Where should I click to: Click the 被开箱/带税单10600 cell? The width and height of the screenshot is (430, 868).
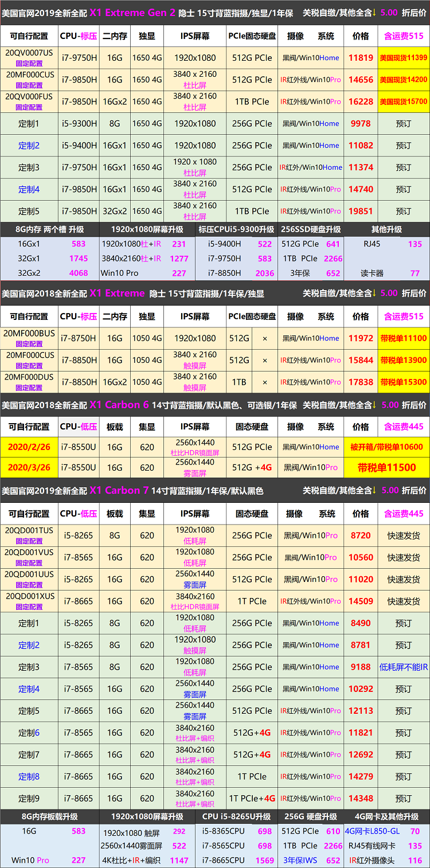(386, 447)
